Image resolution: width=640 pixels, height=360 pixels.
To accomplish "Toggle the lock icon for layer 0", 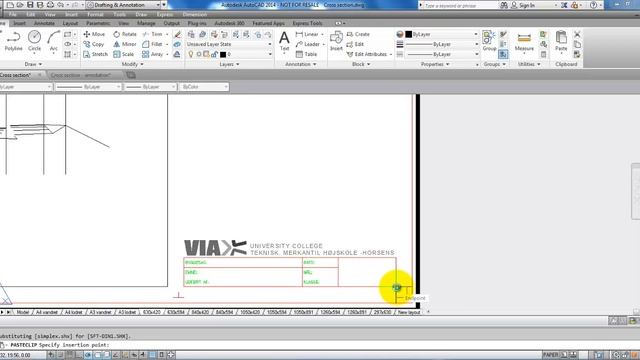I will click(214, 54).
